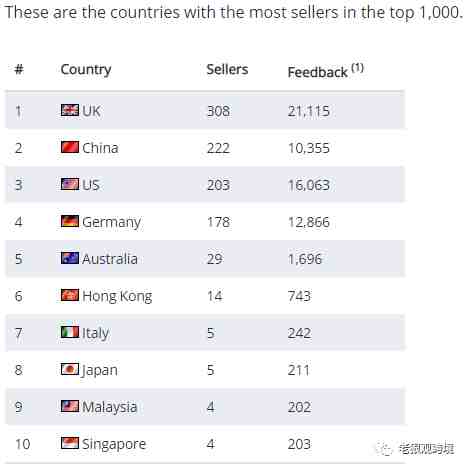
Task: Click the Feedback column header
Action: [318, 72]
